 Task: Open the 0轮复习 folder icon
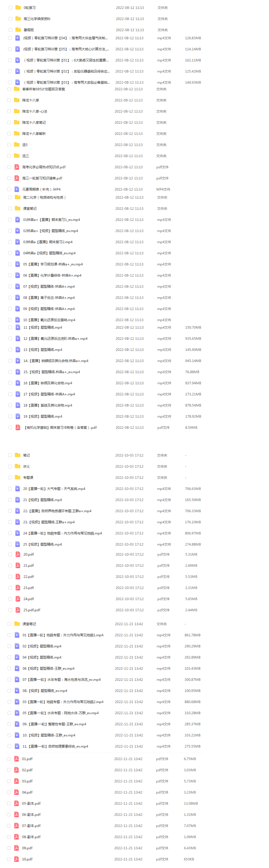[x=18, y=7]
